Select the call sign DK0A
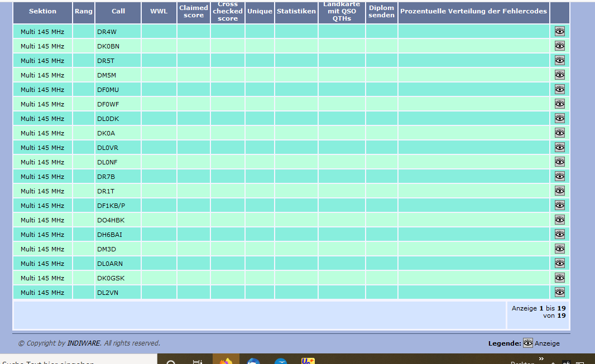 coord(106,133)
